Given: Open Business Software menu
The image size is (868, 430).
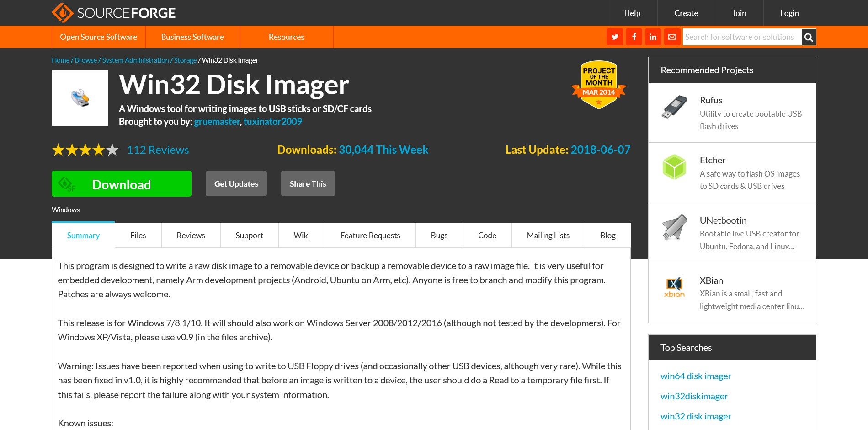Looking at the screenshot, I should [192, 37].
